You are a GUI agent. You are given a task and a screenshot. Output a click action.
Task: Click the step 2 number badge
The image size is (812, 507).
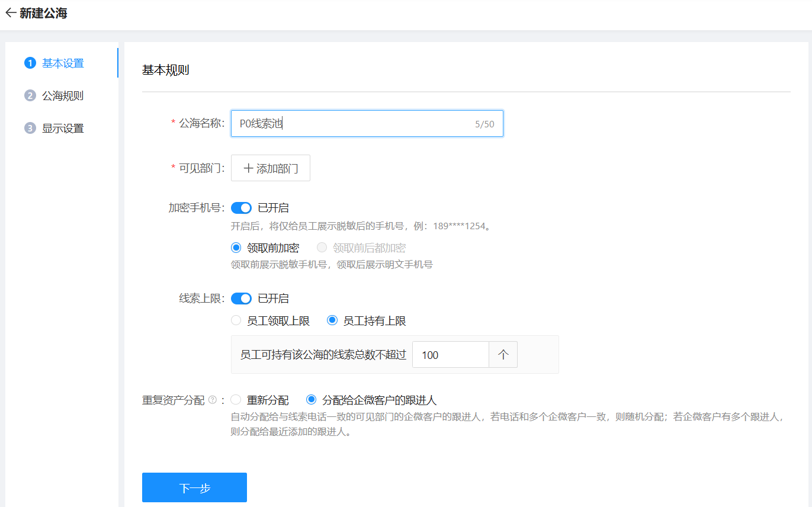(30, 95)
